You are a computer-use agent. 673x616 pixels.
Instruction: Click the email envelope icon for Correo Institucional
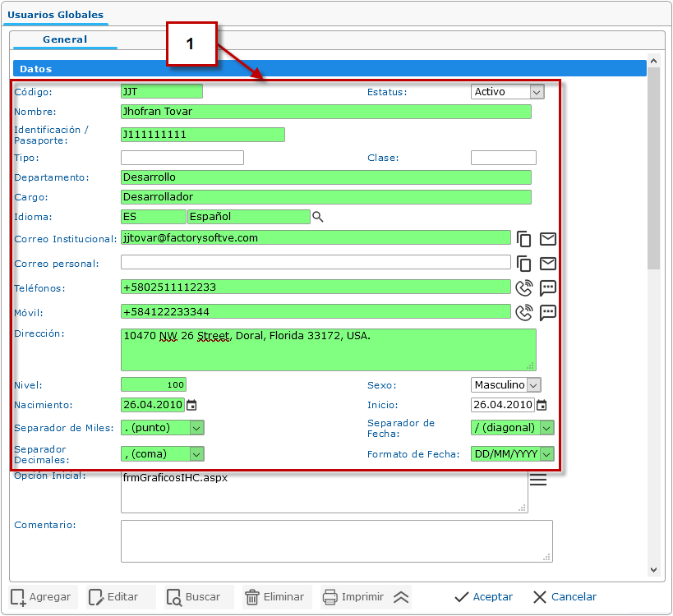(x=548, y=239)
